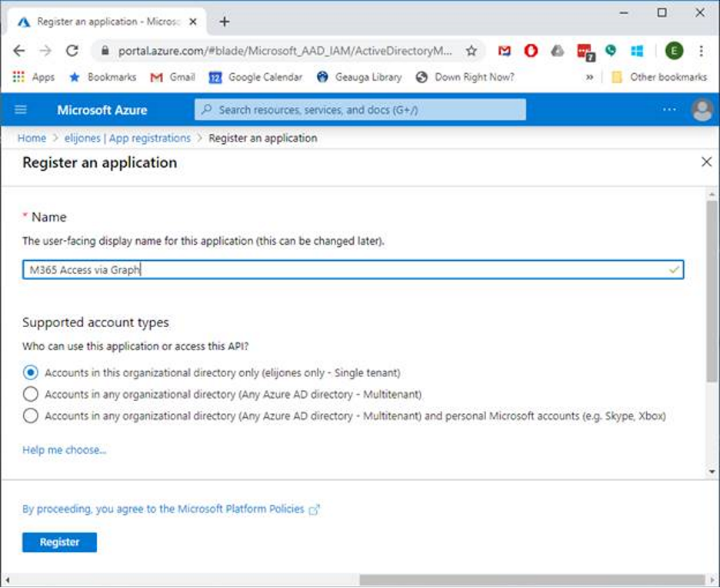Open the Chrome profile E avatar menu
Image resolution: width=720 pixels, height=588 pixels.
tap(674, 51)
